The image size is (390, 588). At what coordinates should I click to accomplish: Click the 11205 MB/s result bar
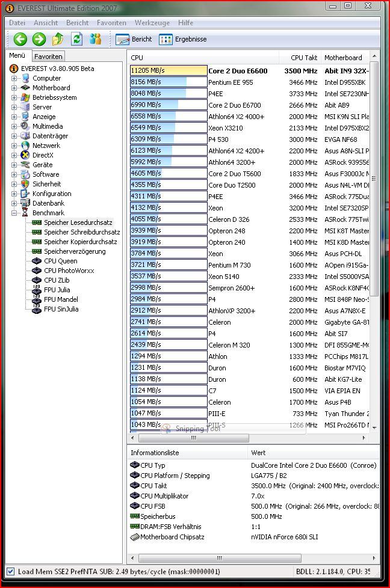point(169,70)
